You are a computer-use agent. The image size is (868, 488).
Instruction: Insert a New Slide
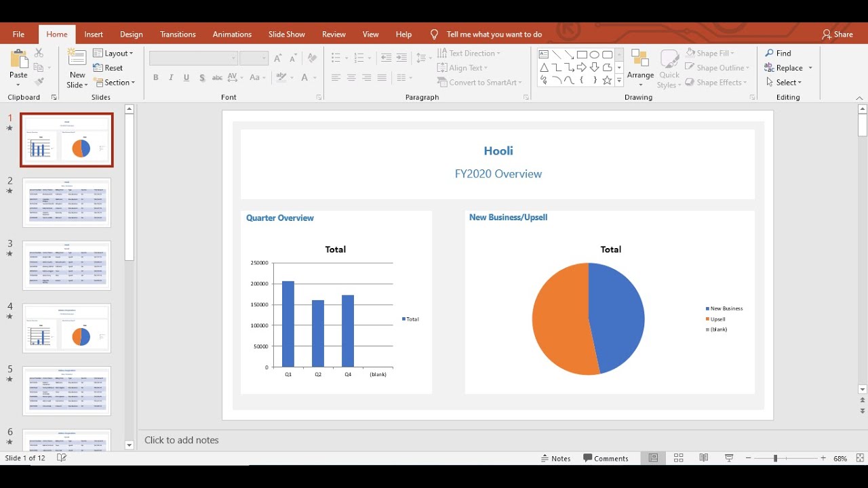[77, 68]
